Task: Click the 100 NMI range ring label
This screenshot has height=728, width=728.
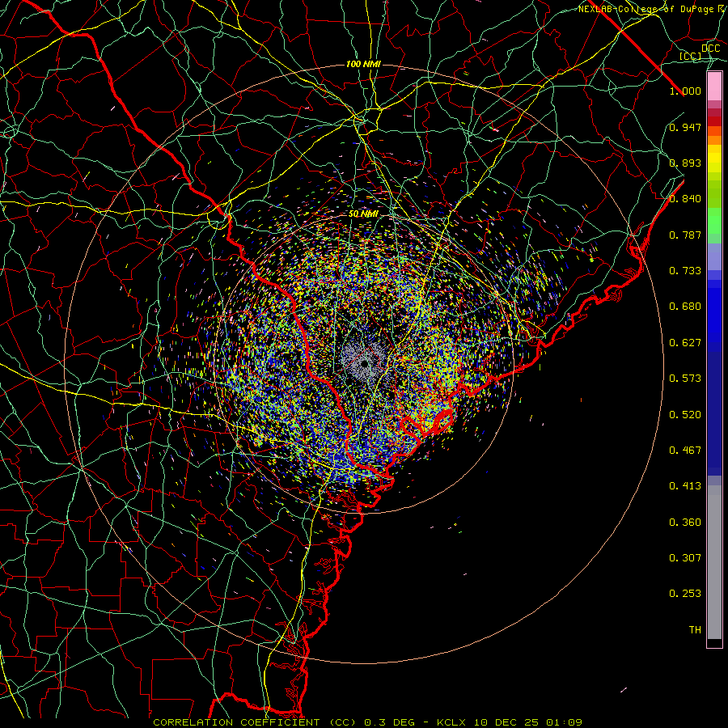Action: tap(363, 64)
